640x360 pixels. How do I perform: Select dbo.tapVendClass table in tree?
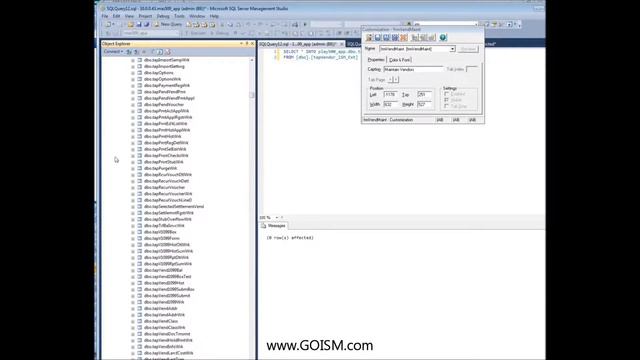(161, 321)
